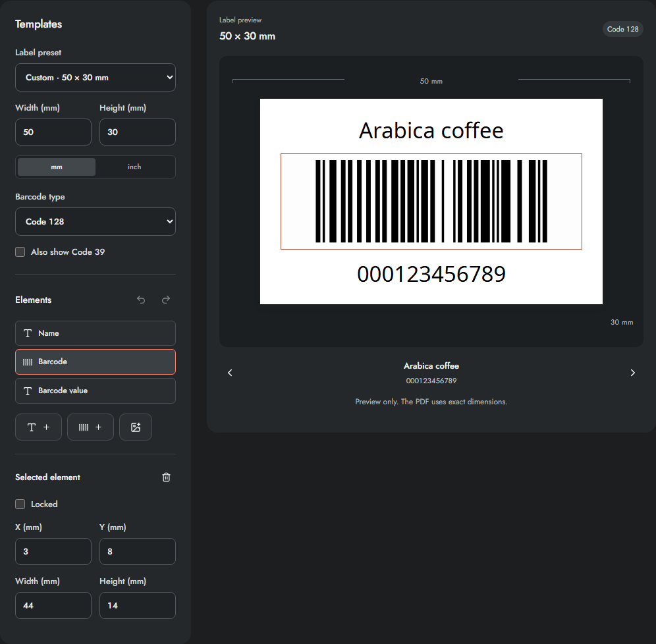Open the Label preset dropdown
The image size is (656, 644).
click(96, 77)
